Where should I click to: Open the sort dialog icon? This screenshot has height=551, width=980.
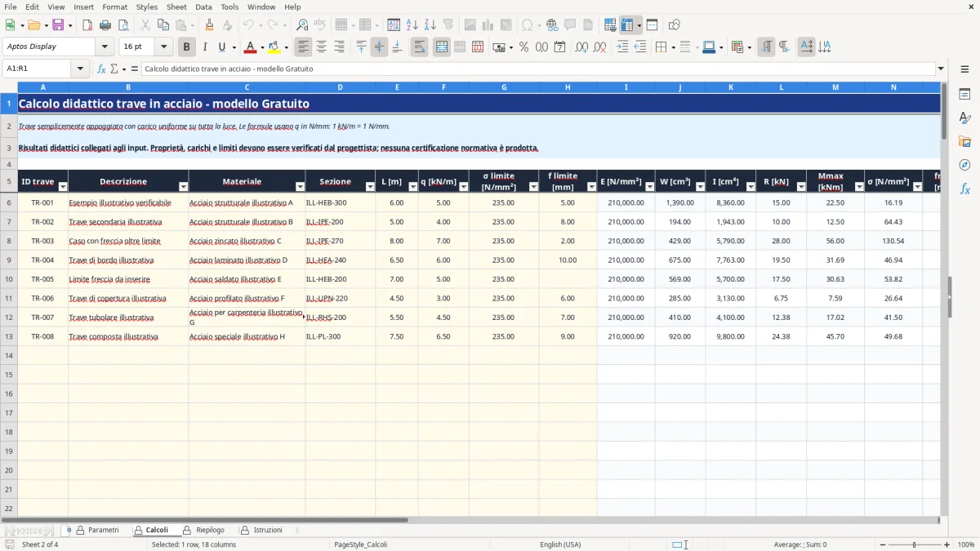tap(394, 25)
